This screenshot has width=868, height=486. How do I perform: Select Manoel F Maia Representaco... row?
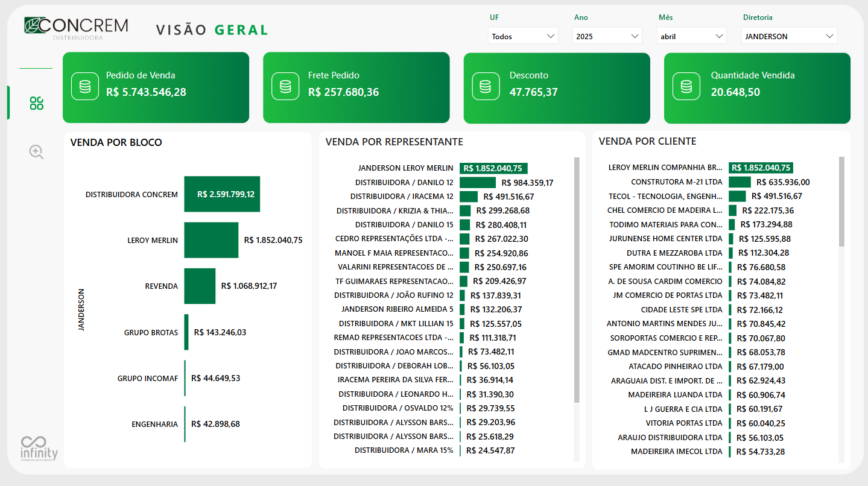click(x=394, y=253)
